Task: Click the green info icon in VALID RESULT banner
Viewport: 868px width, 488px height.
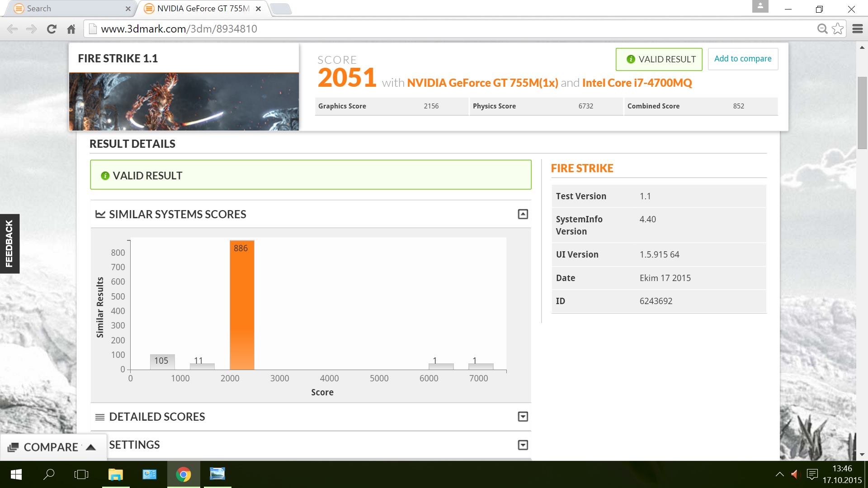Action: click(105, 176)
